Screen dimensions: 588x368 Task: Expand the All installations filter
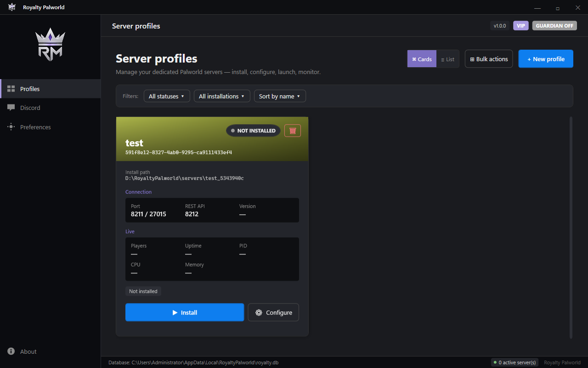tap(222, 96)
